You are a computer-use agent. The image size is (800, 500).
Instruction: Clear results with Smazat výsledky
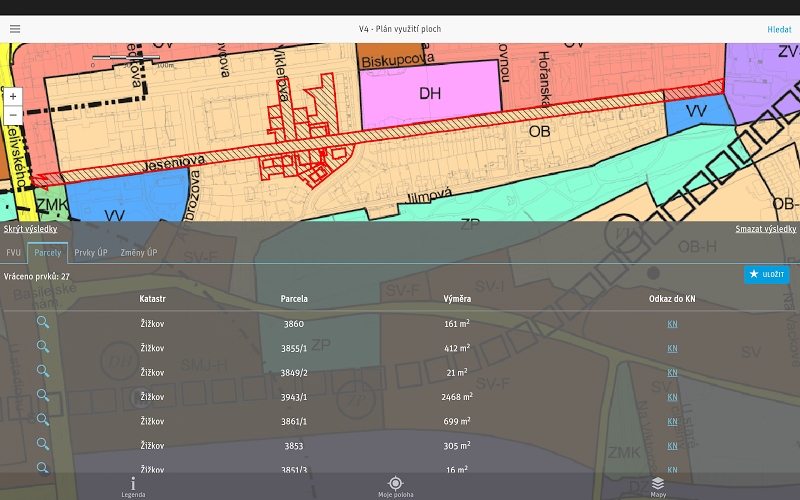(x=765, y=229)
